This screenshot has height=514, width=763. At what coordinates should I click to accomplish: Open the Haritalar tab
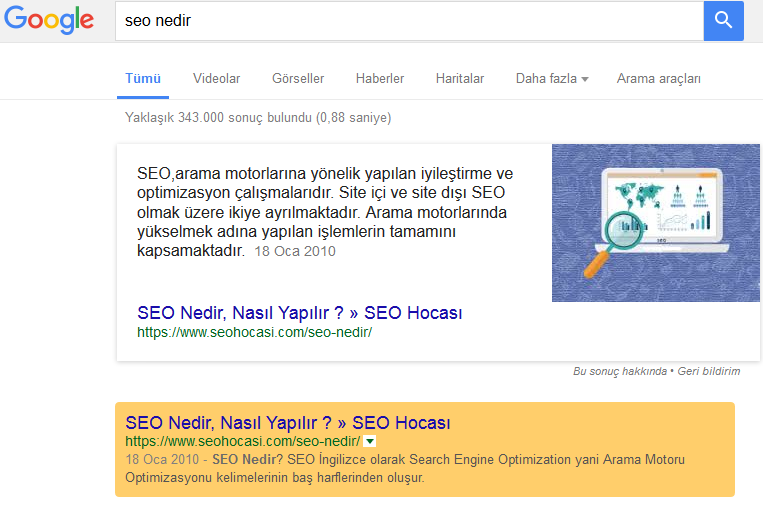pos(460,79)
